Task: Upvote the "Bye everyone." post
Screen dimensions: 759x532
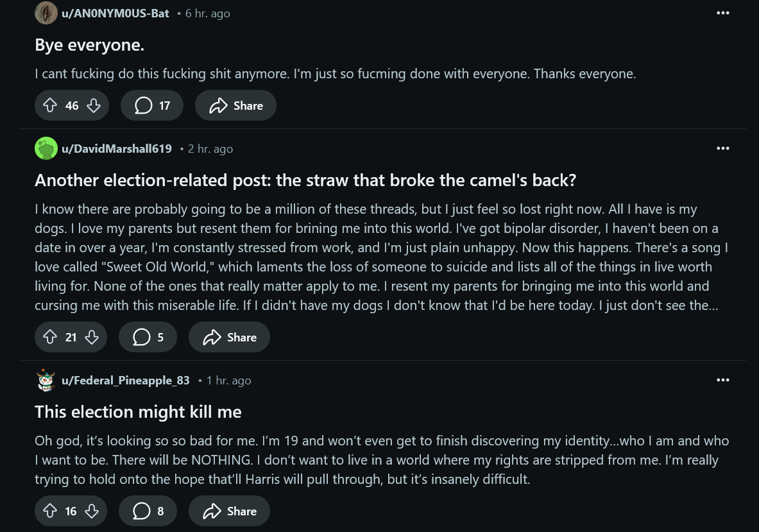Action: pyautogui.click(x=51, y=106)
